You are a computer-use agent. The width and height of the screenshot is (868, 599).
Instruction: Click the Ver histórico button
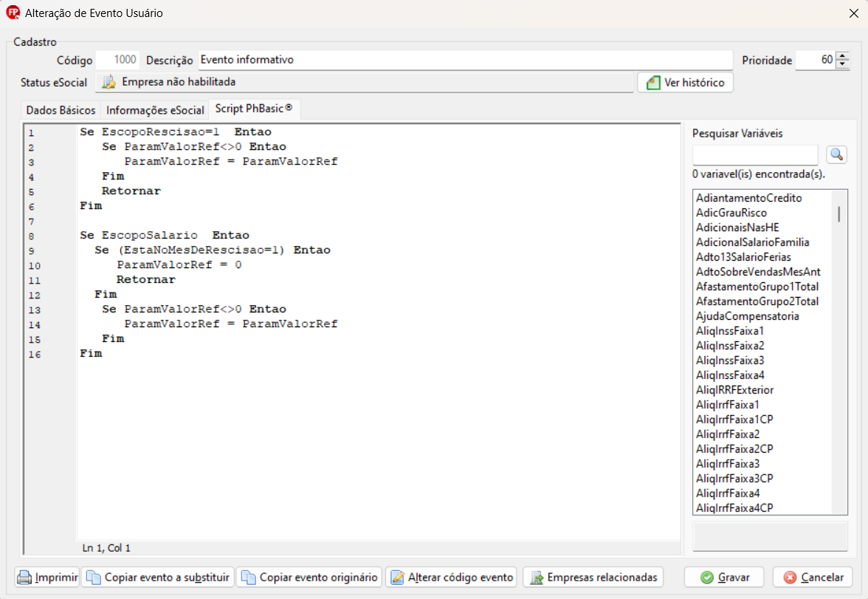point(685,83)
